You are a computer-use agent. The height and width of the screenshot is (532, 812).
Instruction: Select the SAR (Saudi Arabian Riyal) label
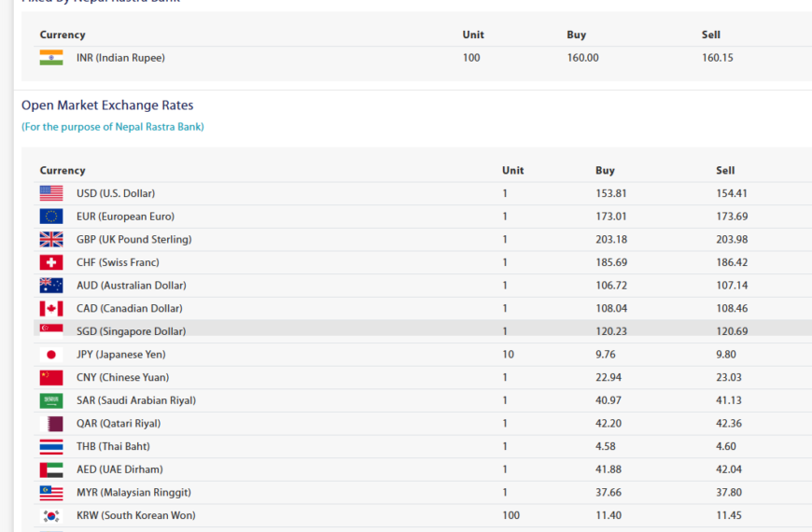pos(136,400)
